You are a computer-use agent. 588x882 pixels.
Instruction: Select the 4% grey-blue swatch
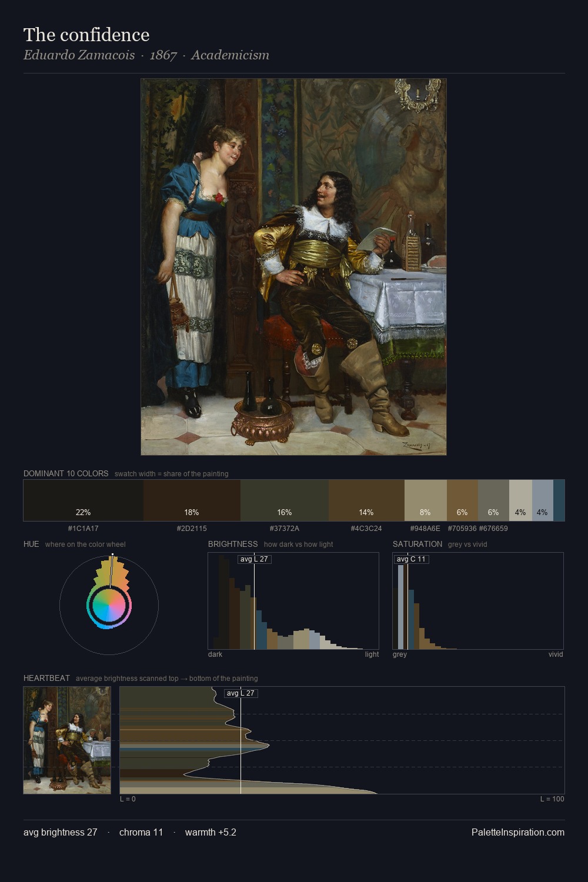point(543,500)
